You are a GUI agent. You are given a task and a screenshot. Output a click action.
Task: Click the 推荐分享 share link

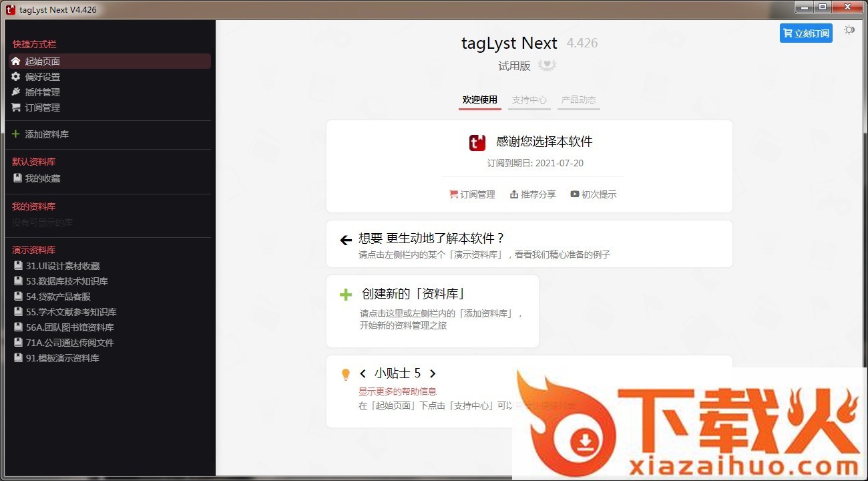coord(533,194)
